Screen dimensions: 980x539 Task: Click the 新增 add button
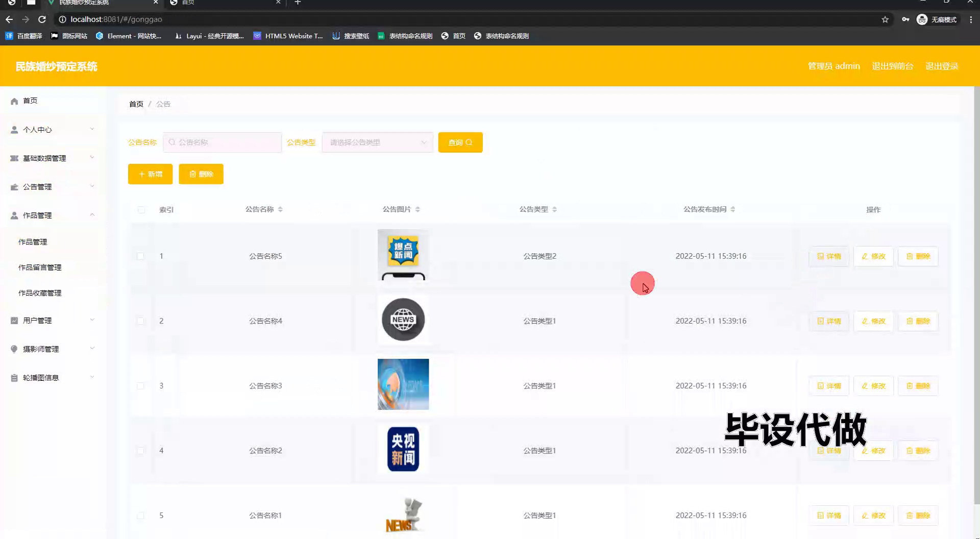[150, 174]
